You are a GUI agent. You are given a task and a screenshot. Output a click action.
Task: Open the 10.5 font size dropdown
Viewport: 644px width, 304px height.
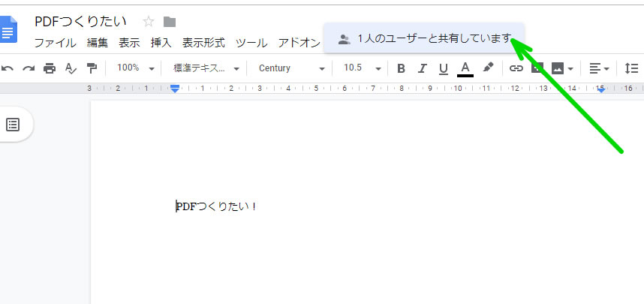(363, 68)
